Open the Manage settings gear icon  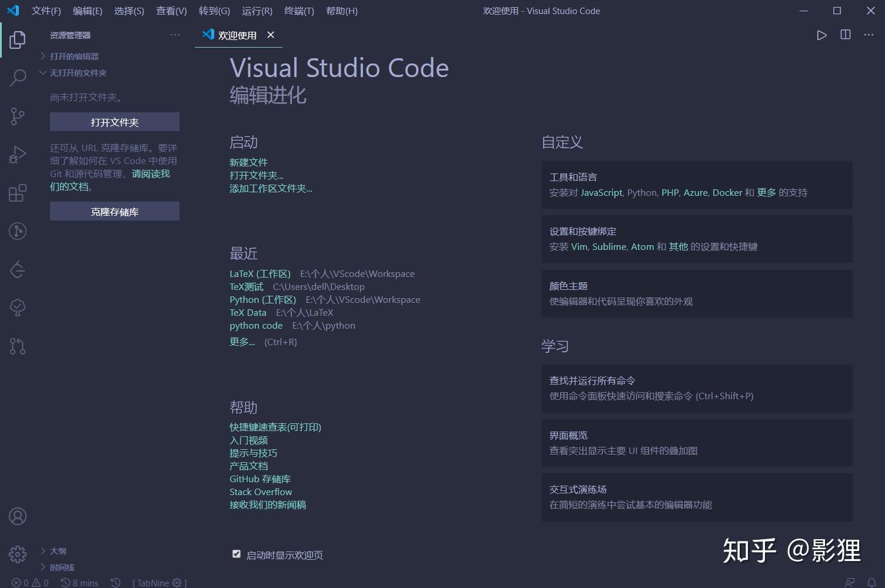(x=17, y=554)
